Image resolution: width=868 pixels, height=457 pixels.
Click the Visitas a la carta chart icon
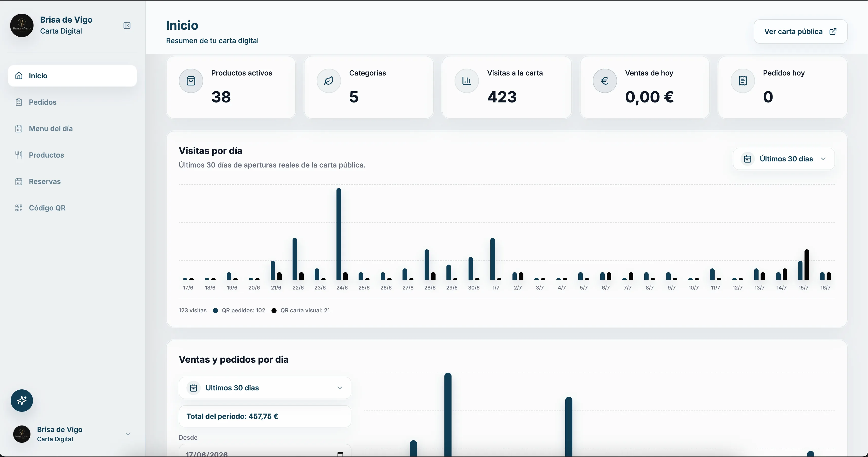467,81
